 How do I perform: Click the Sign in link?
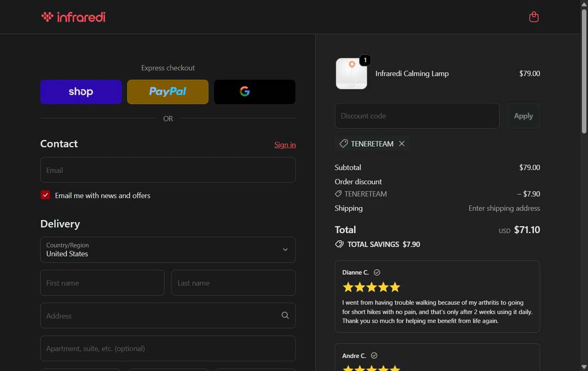click(x=285, y=145)
